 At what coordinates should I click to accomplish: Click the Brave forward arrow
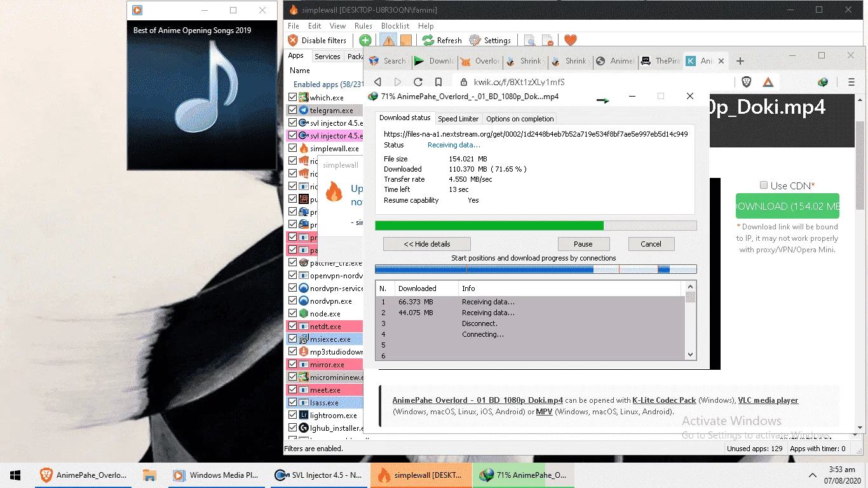pyautogui.click(x=398, y=82)
